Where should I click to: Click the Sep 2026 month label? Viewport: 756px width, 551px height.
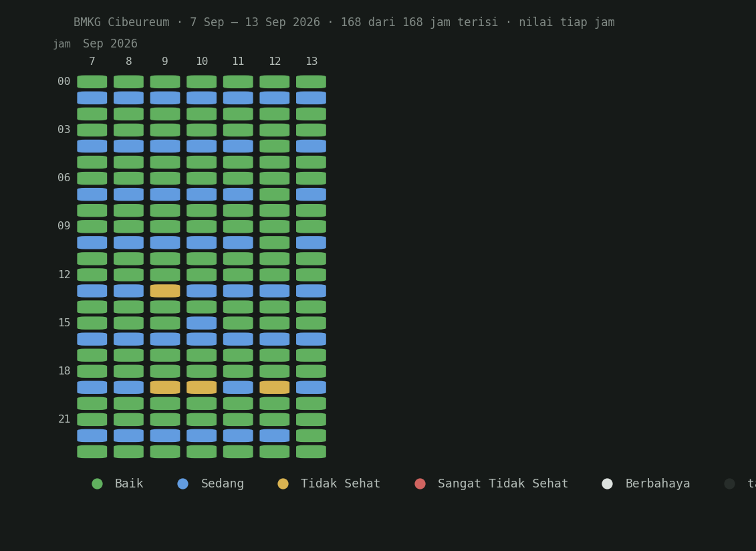pos(110,44)
